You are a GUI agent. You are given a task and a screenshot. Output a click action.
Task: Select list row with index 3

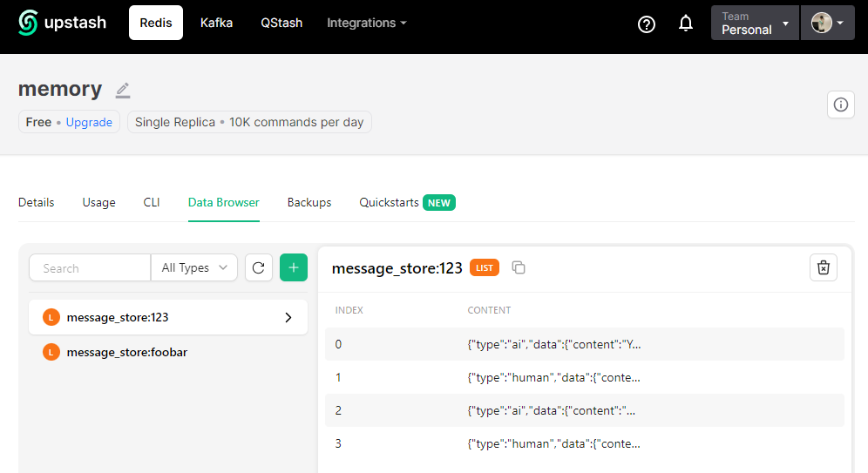[585, 443]
